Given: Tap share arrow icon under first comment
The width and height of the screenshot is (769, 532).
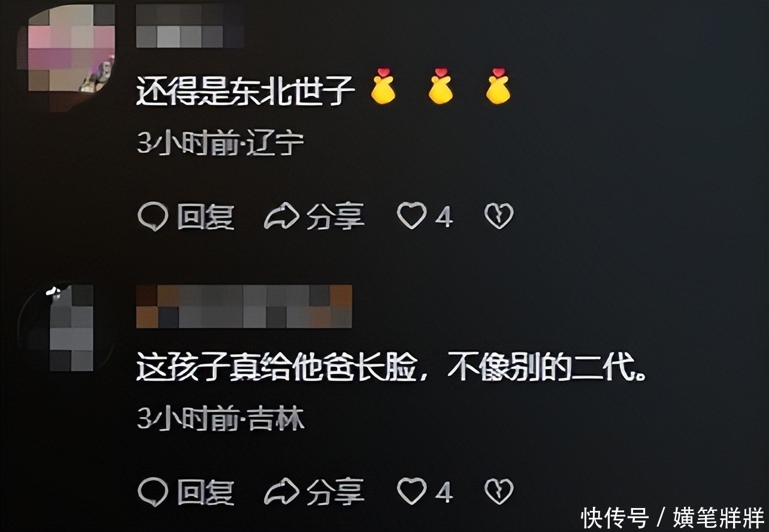Looking at the screenshot, I should [x=281, y=217].
